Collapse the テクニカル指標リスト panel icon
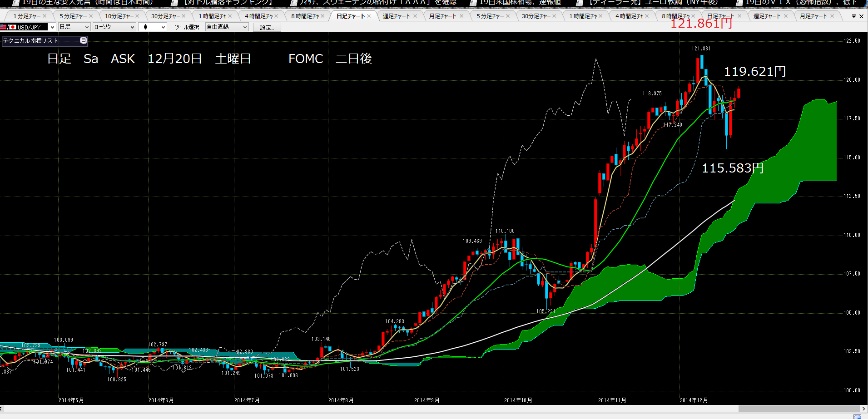Image resolution: width=868 pixels, height=419 pixels. (x=83, y=40)
